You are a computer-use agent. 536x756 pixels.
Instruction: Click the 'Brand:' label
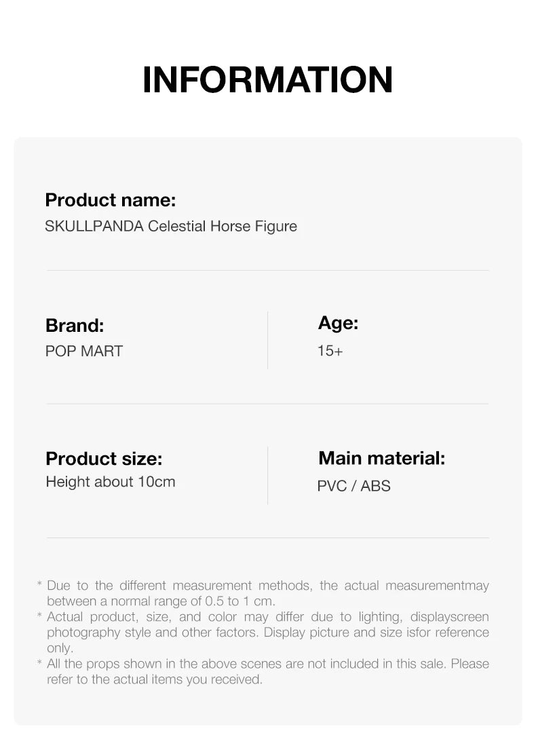point(75,326)
